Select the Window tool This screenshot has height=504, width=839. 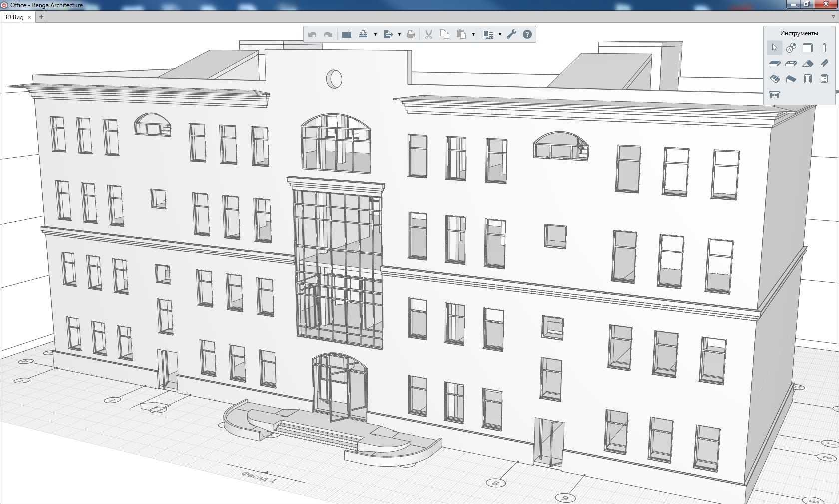pos(824,79)
